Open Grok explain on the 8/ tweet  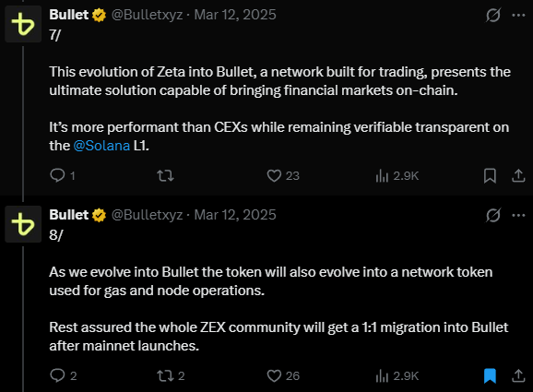click(x=493, y=215)
